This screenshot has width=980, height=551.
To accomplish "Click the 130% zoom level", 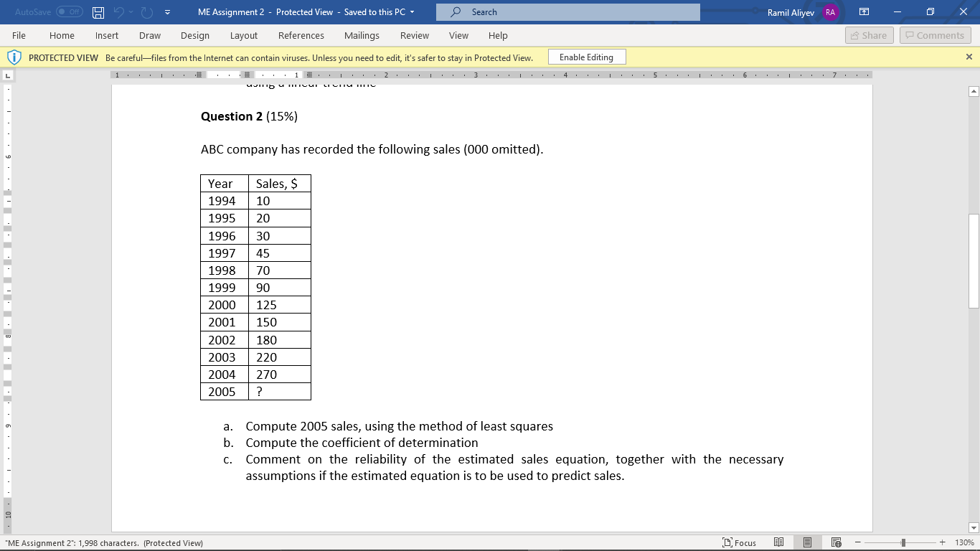I will pos(964,543).
